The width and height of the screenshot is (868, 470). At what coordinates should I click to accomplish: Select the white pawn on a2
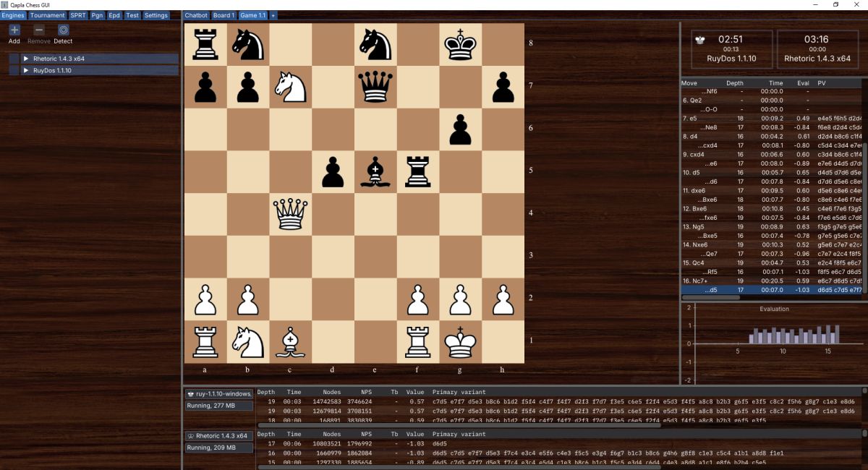tap(205, 299)
